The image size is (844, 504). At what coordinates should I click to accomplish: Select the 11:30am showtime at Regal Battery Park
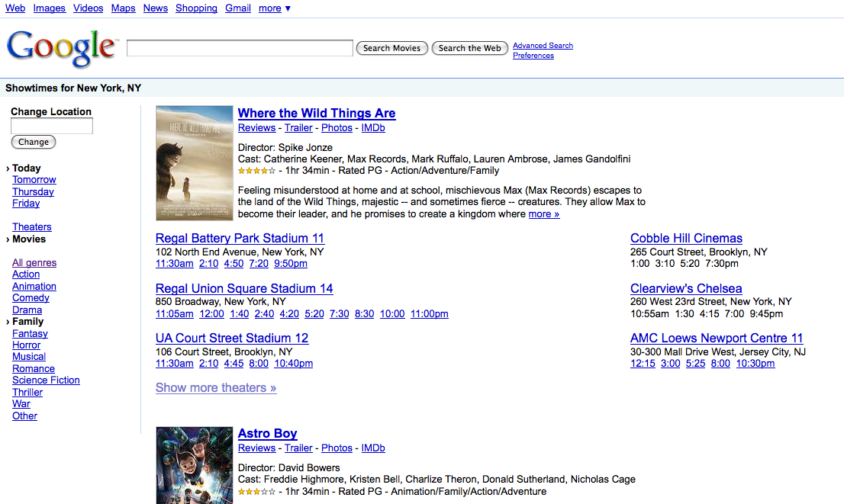click(x=174, y=263)
